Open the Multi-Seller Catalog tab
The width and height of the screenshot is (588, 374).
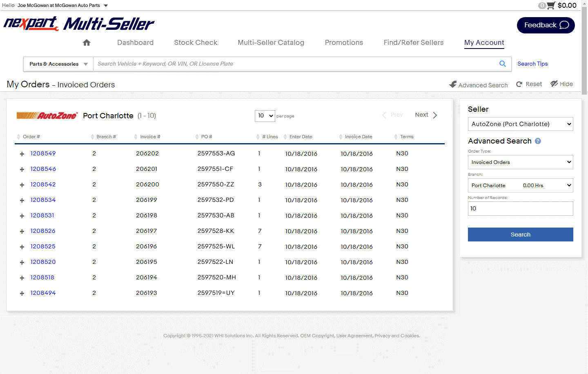(271, 42)
